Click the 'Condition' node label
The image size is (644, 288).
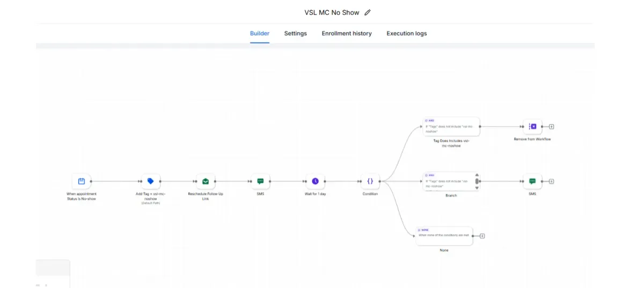click(370, 194)
